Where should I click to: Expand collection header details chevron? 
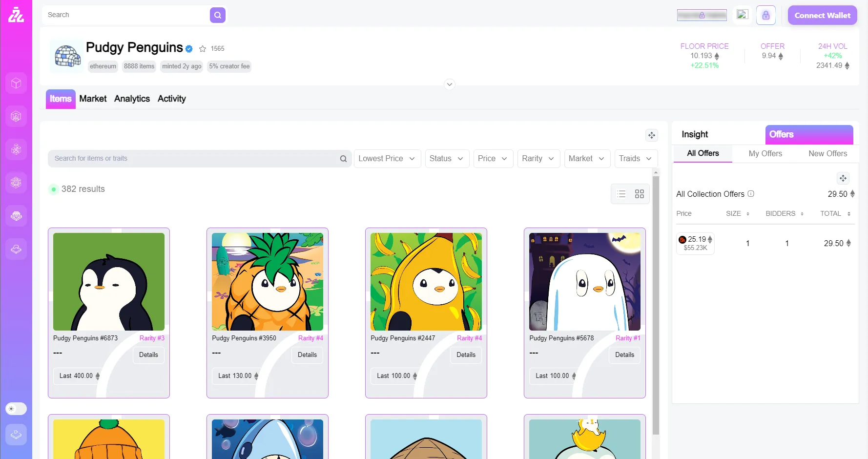(450, 84)
